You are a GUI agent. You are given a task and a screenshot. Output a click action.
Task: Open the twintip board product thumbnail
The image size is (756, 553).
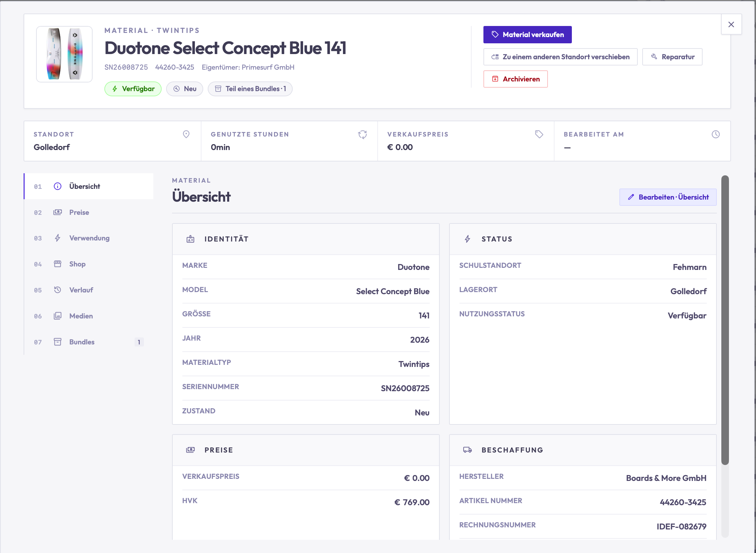[64, 54]
